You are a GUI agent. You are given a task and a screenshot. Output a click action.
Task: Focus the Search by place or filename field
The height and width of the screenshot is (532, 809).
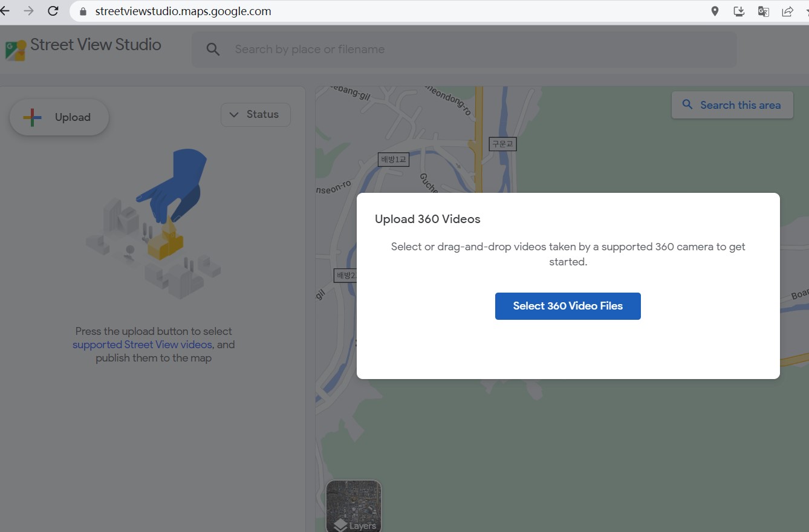click(464, 50)
